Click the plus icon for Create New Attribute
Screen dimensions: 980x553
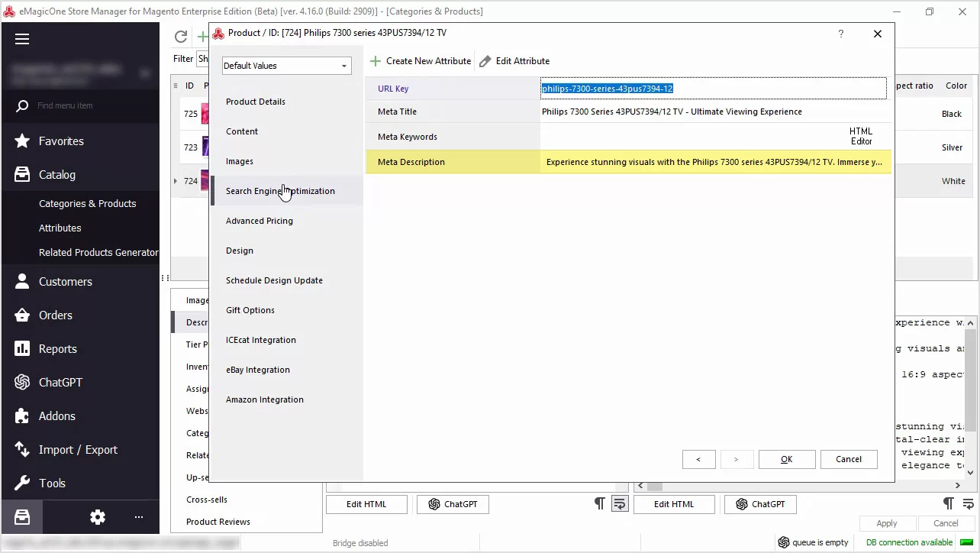(375, 61)
